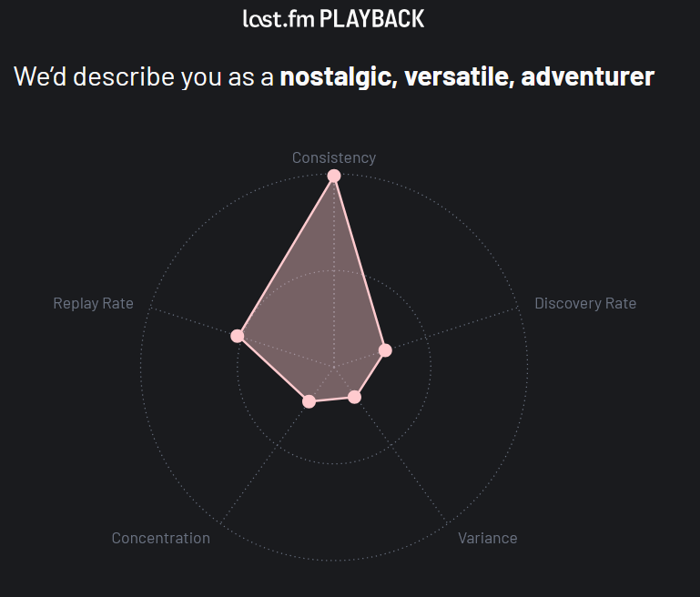This screenshot has height=597, width=700.
Task: Select the Discovery Rate data point
Action: 385,350
